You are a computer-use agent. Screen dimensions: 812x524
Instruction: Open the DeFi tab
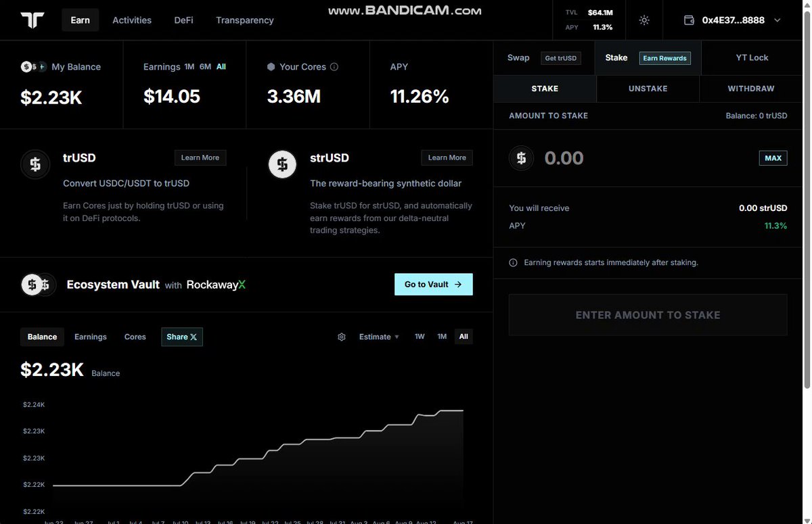[x=183, y=20]
